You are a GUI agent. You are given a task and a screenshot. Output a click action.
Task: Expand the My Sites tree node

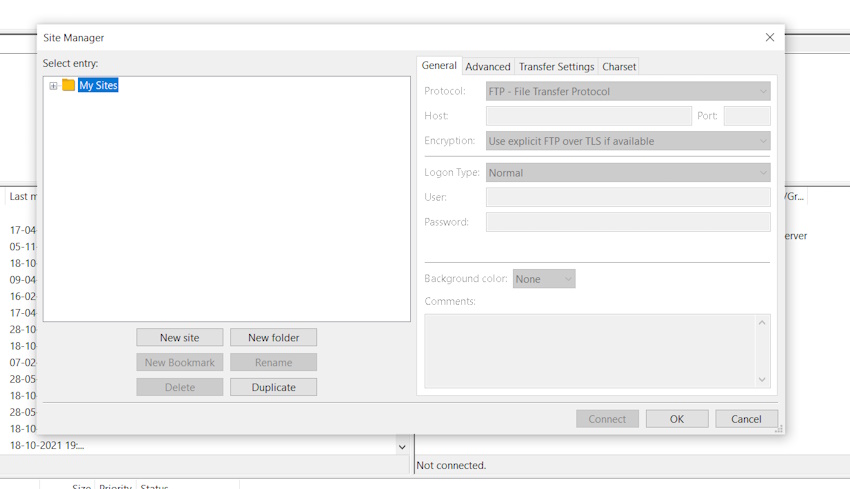click(53, 86)
